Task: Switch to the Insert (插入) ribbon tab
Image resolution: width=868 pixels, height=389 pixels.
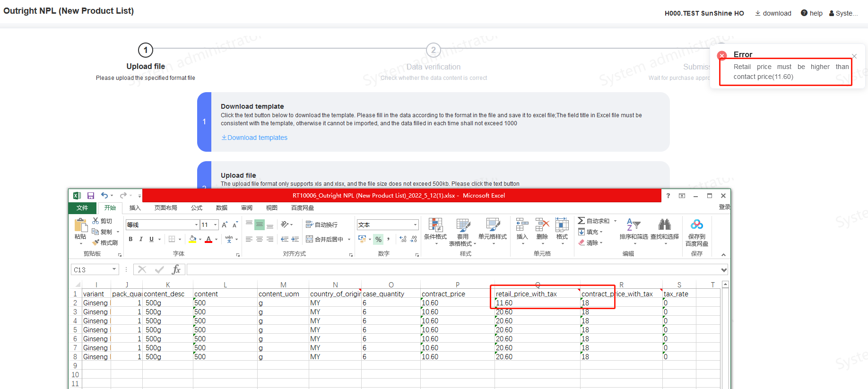Action: [135, 208]
